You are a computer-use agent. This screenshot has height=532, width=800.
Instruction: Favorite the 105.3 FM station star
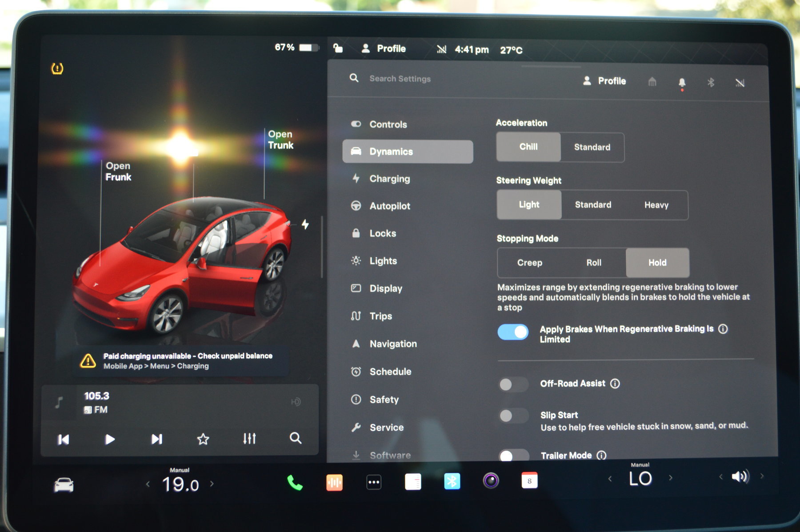(x=203, y=439)
